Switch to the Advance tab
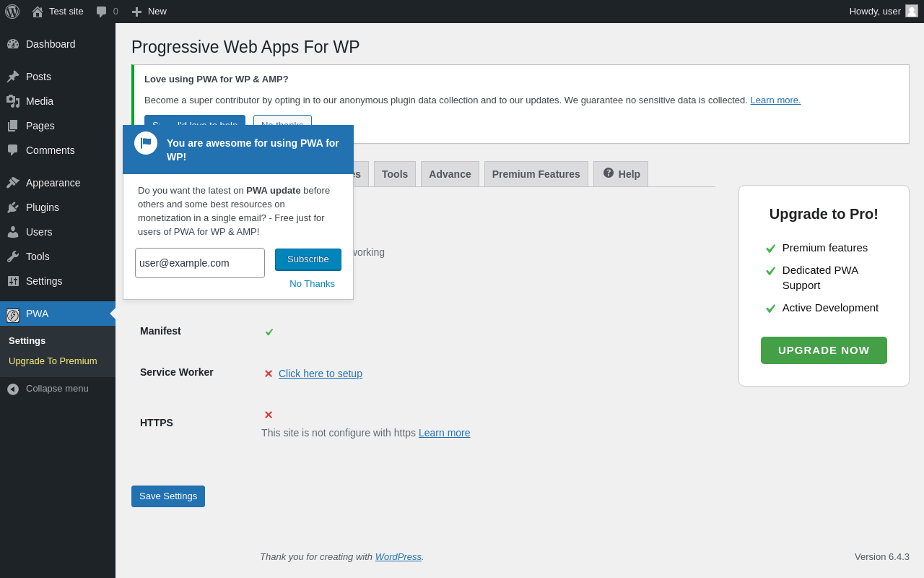This screenshot has width=924, height=578. (x=450, y=174)
